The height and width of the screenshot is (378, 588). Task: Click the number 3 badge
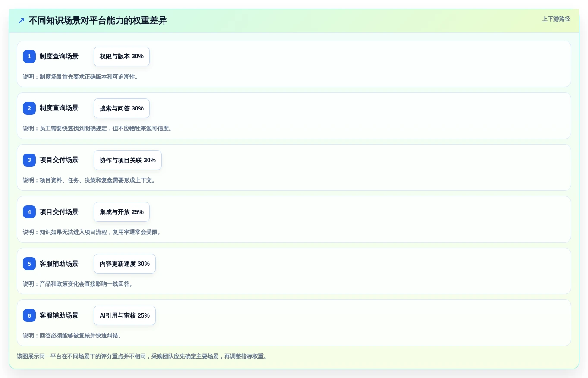[x=29, y=160]
